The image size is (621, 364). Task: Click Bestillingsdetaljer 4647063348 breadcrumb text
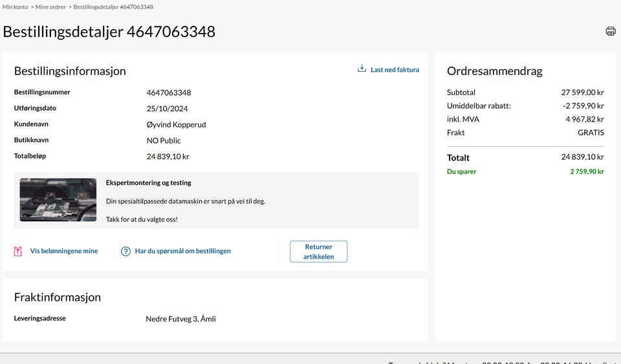113,6
